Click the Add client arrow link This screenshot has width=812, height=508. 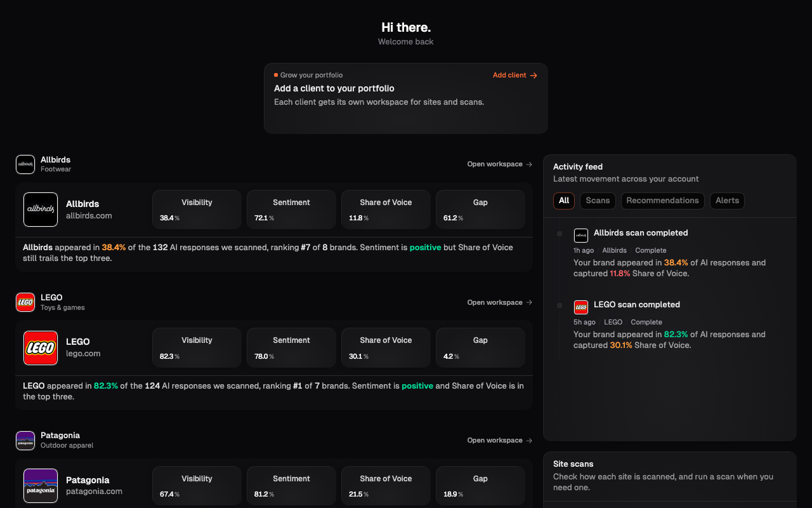coord(515,75)
